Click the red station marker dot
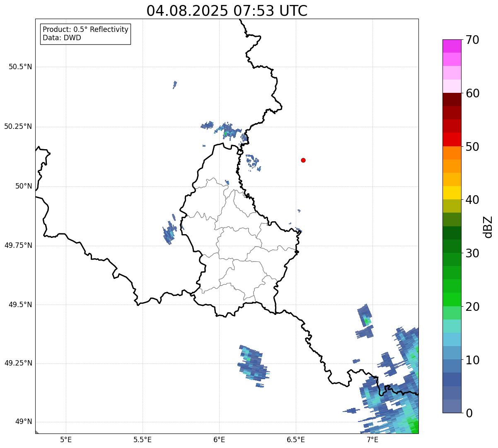 (x=303, y=160)
